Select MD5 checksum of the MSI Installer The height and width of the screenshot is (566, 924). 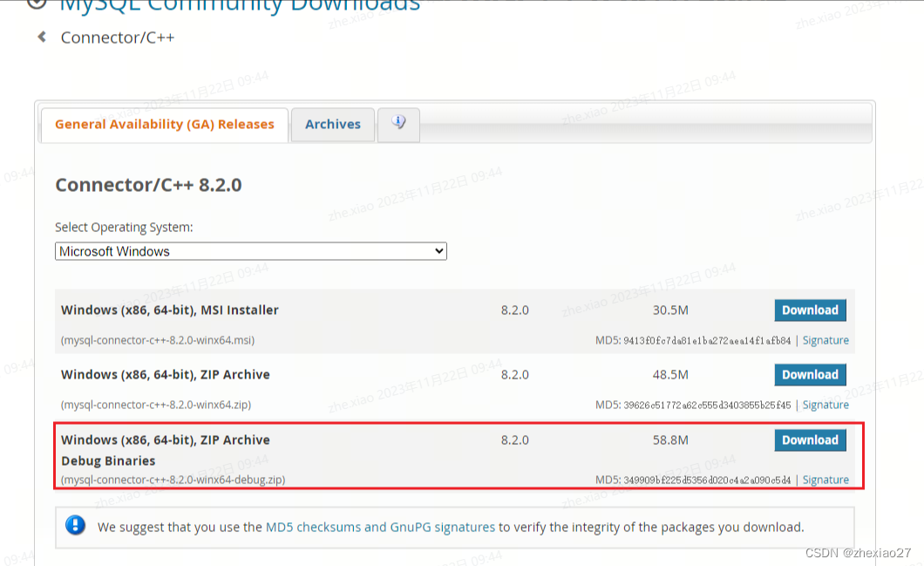707,341
